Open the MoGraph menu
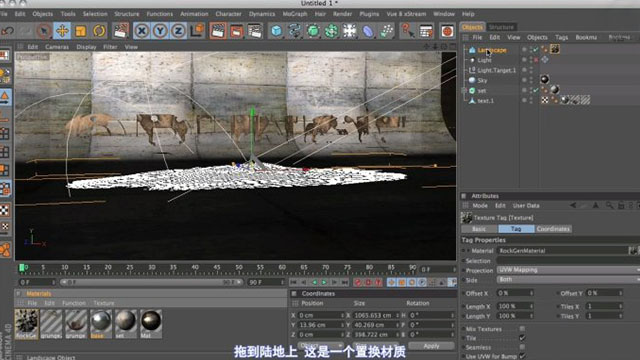 [295, 14]
